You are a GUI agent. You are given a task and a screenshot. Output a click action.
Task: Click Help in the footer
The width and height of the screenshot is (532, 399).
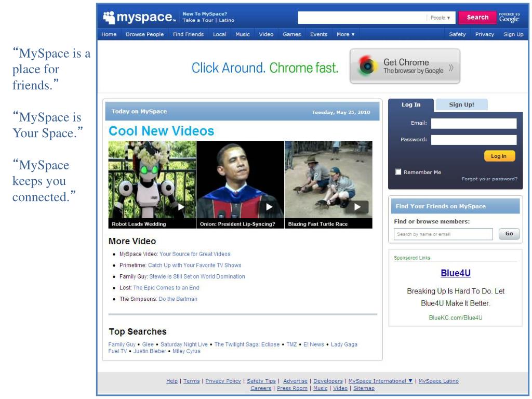click(171, 381)
